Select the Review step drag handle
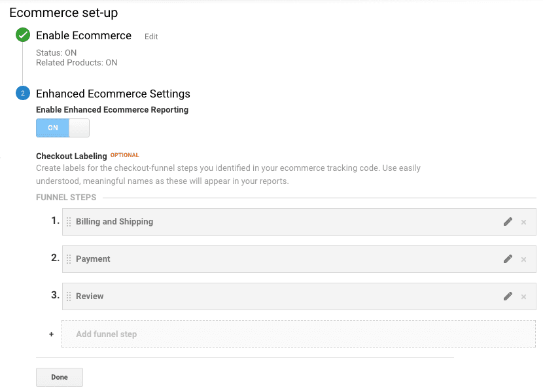 [x=69, y=296]
